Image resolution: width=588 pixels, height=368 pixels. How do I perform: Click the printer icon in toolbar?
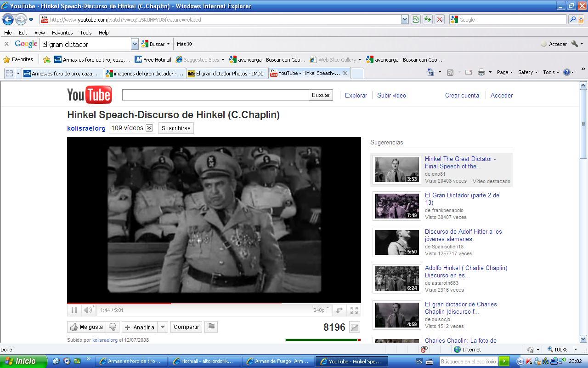[x=481, y=72]
